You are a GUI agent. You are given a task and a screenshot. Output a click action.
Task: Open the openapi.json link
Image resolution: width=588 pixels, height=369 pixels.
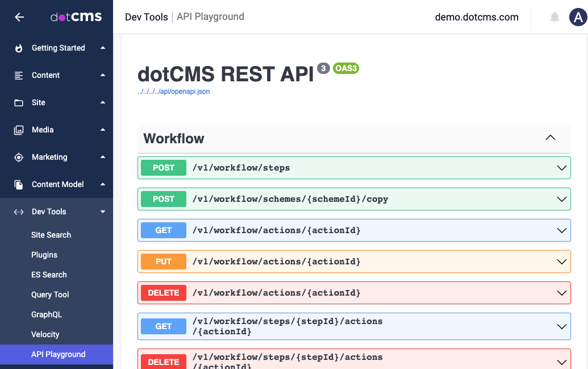[x=174, y=92]
